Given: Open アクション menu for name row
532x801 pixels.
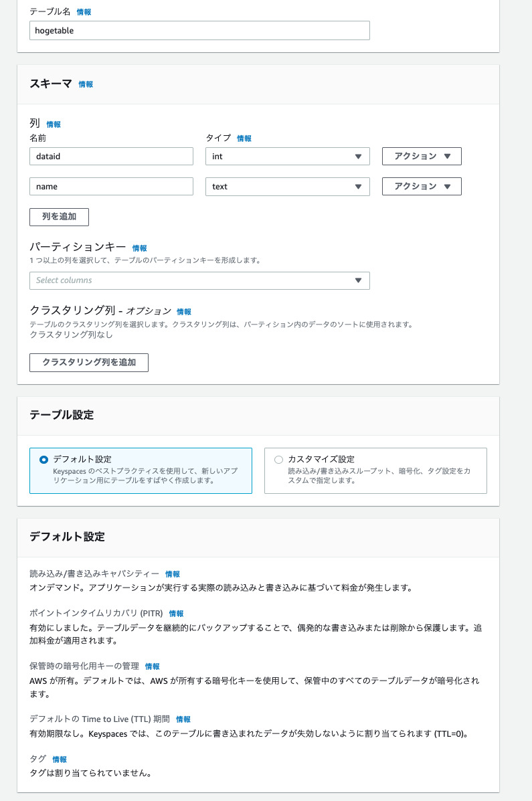Looking at the screenshot, I should [x=422, y=187].
